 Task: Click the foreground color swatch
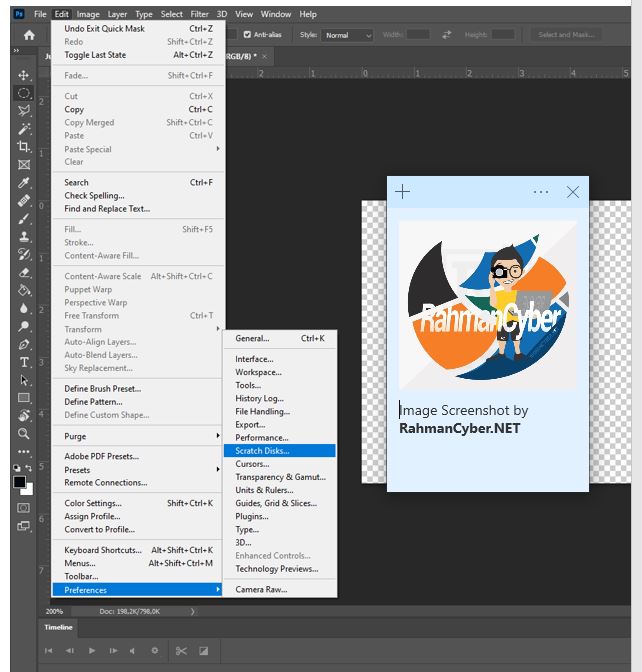[18, 481]
